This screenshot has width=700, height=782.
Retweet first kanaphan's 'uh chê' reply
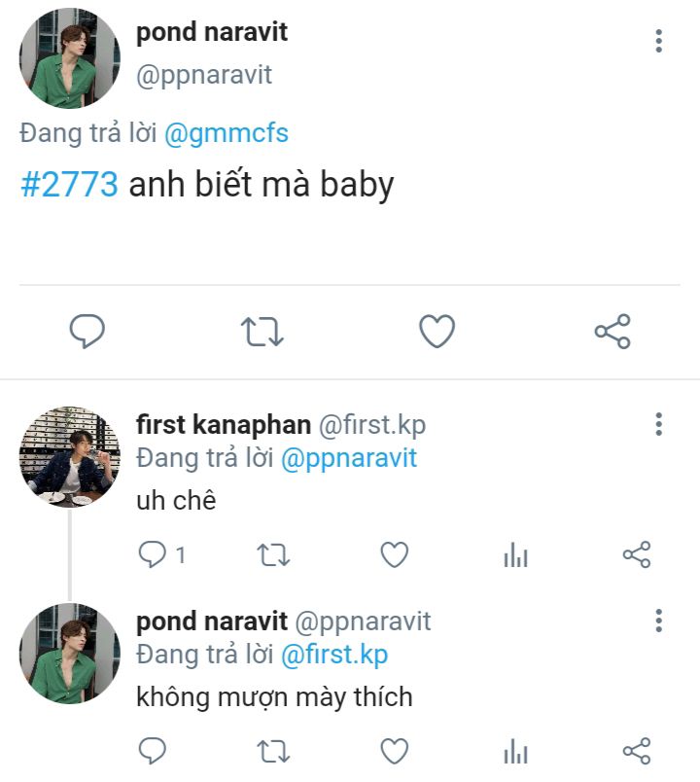click(x=273, y=555)
